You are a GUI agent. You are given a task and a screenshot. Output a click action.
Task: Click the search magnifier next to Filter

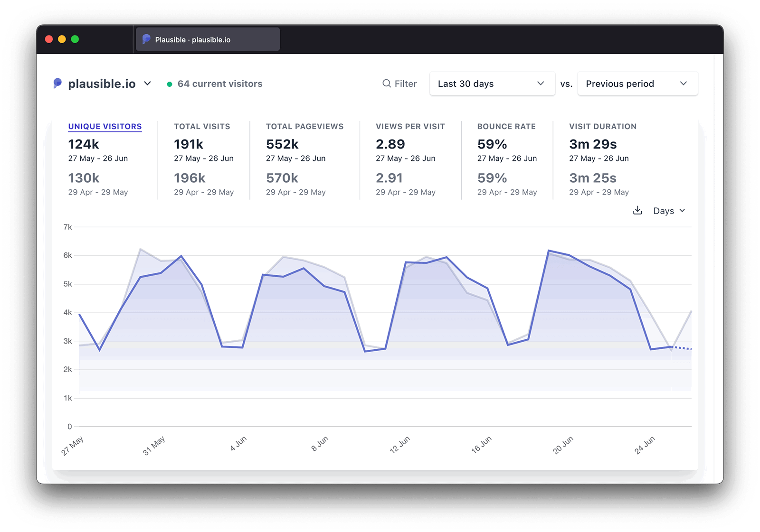[x=386, y=84]
